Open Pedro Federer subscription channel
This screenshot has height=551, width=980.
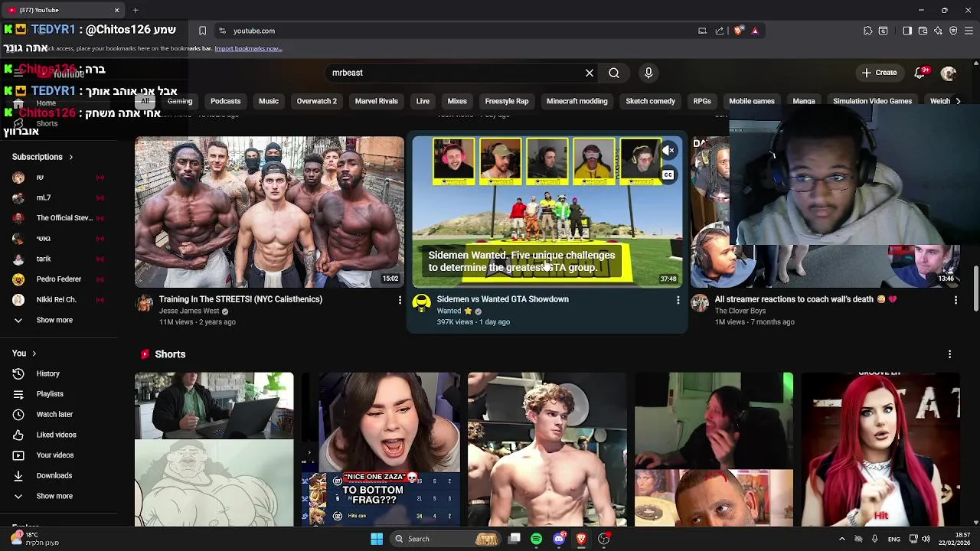coord(58,279)
